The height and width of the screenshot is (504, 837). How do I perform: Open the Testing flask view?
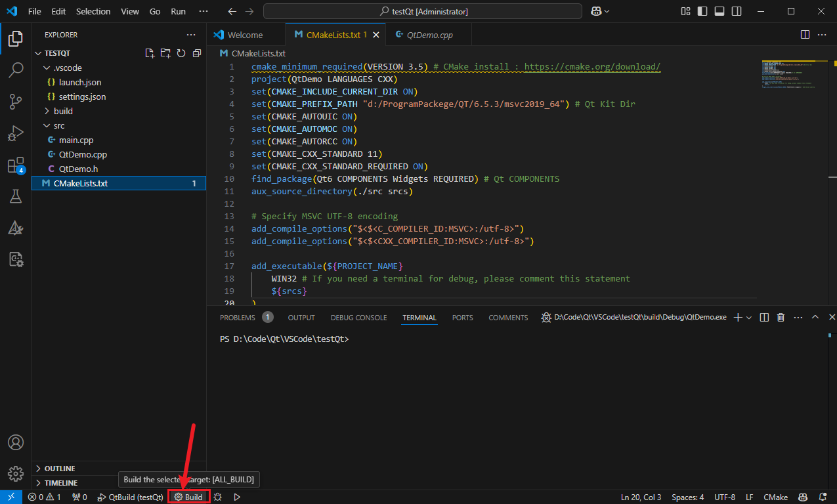tap(16, 196)
